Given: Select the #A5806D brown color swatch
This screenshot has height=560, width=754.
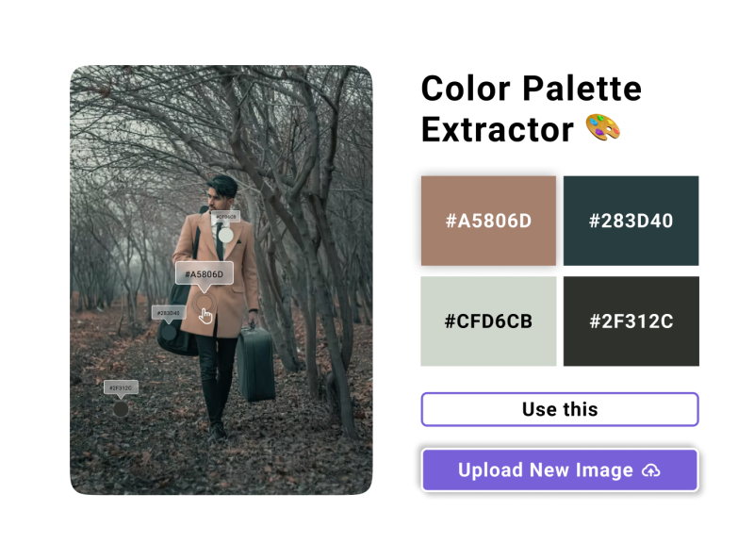Looking at the screenshot, I should [488, 220].
